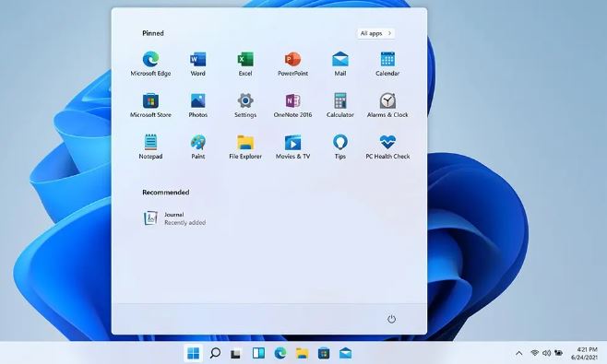
Task: Open Alarms & Clock app
Action: (x=387, y=106)
